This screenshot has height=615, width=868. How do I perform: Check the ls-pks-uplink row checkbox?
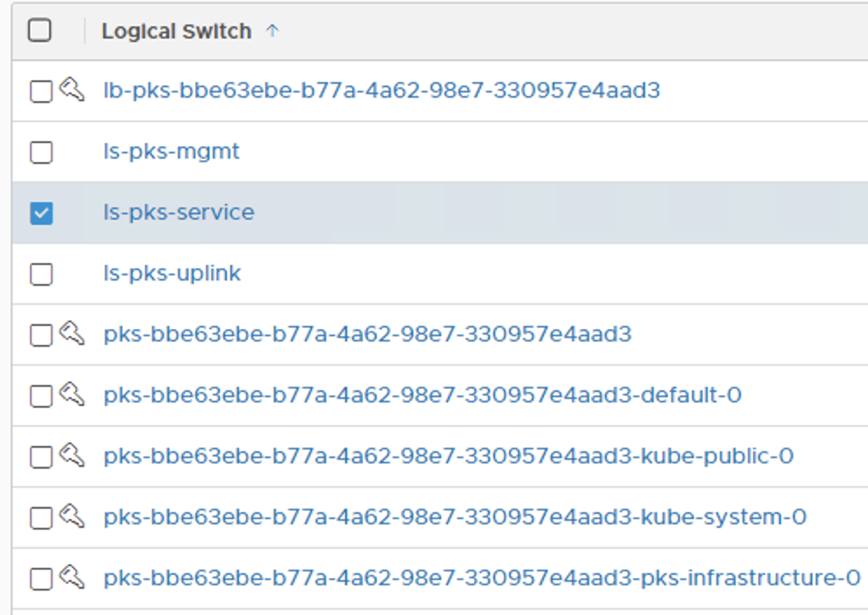point(41,274)
